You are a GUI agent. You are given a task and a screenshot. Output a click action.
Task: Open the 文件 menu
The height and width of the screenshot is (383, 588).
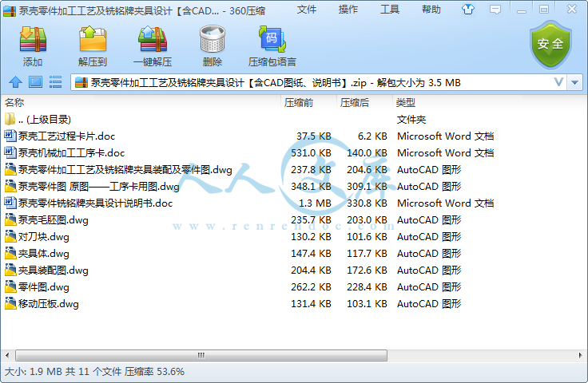(307, 10)
